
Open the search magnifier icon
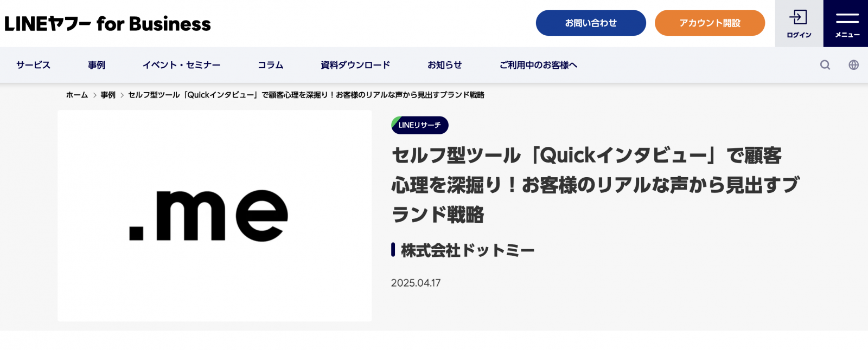(825, 65)
